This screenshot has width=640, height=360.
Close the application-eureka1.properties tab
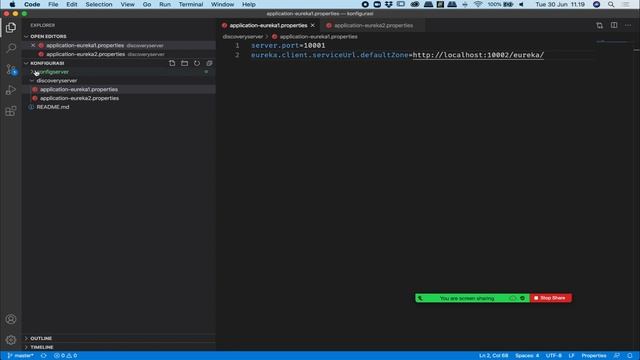[x=313, y=25]
